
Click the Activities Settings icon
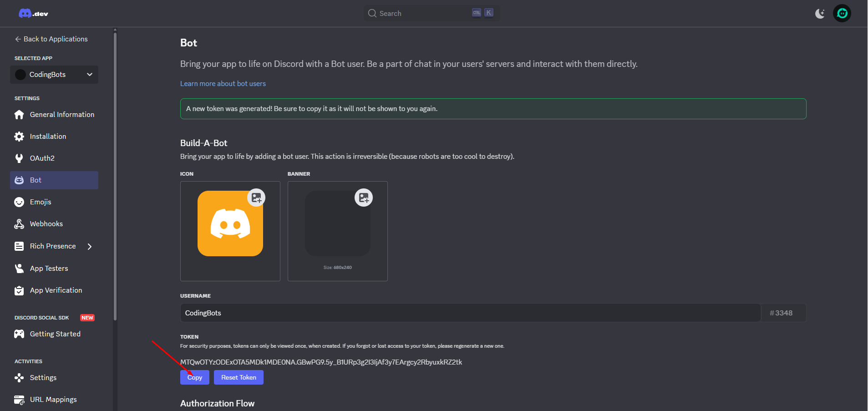click(x=19, y=378)
